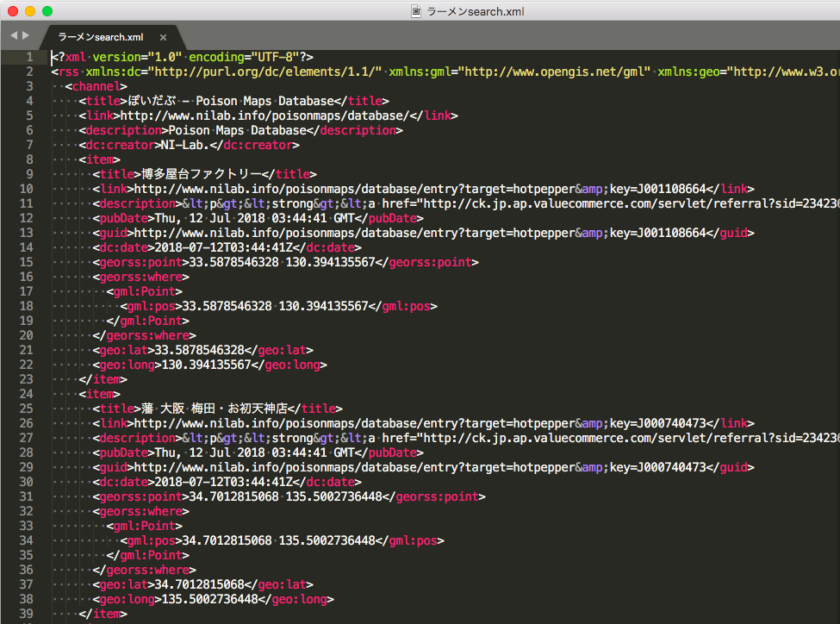Image resolution: width=840 pixels, height=624 pixels.
Task: Click the description content on line 27
Action: click(x=511, y=438)
